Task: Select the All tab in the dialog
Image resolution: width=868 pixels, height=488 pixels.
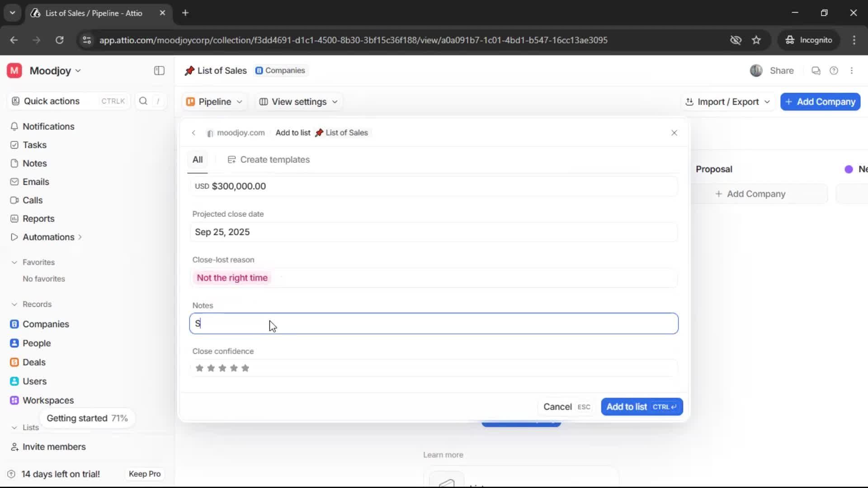Action: 198,160
